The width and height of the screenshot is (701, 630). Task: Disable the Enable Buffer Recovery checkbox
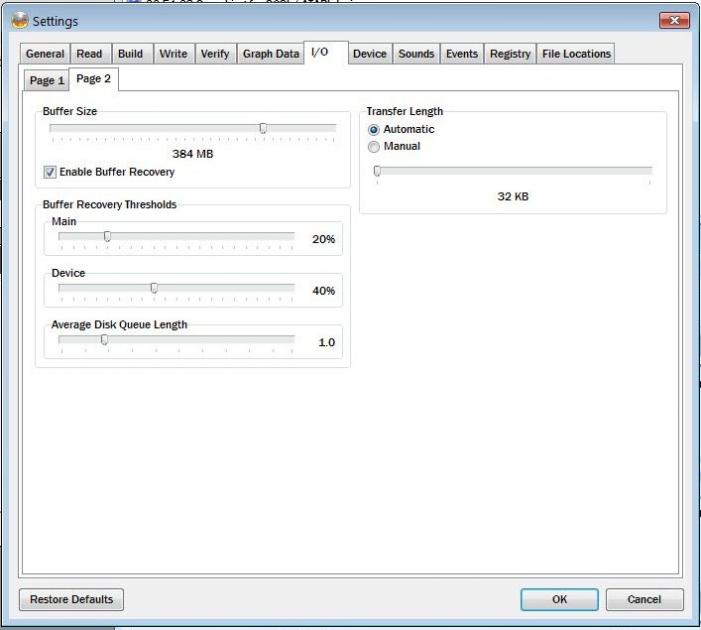[x=50, y=172]
